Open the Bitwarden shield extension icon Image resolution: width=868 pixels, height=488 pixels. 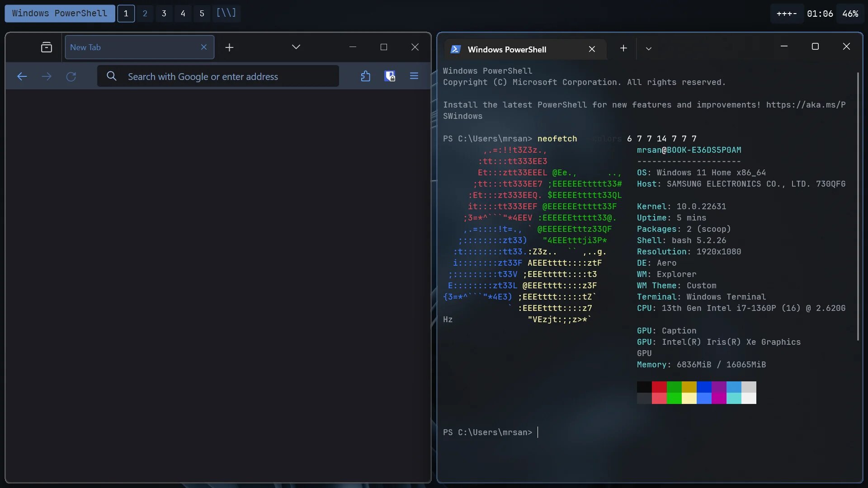[x=390, y=76]
